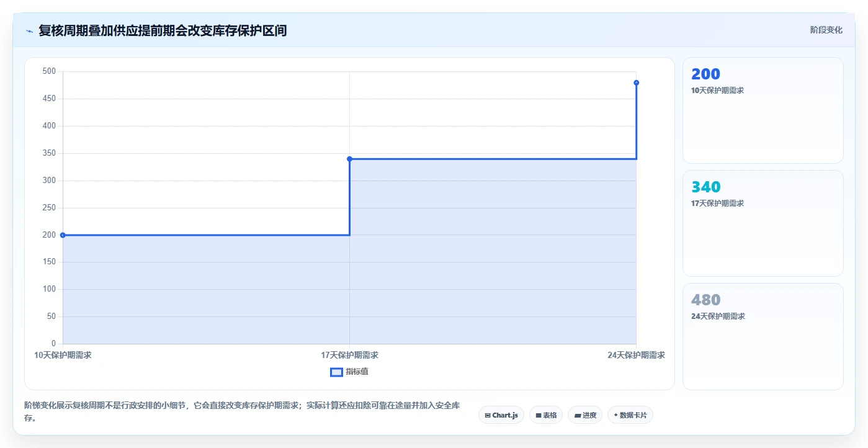Click the y-axis tick label 350
This screenshot has height=448, width=868.
pyautogui.click(x=49, y=153)
